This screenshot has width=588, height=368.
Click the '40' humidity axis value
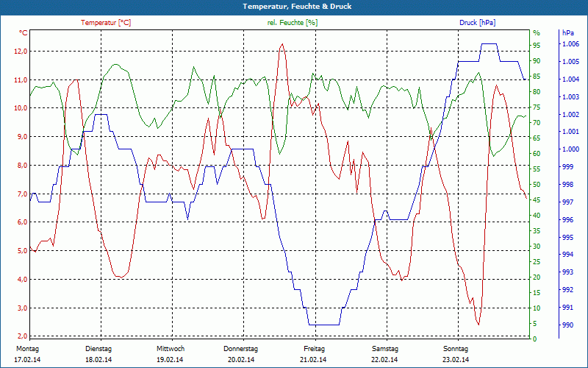click(537, 216)
